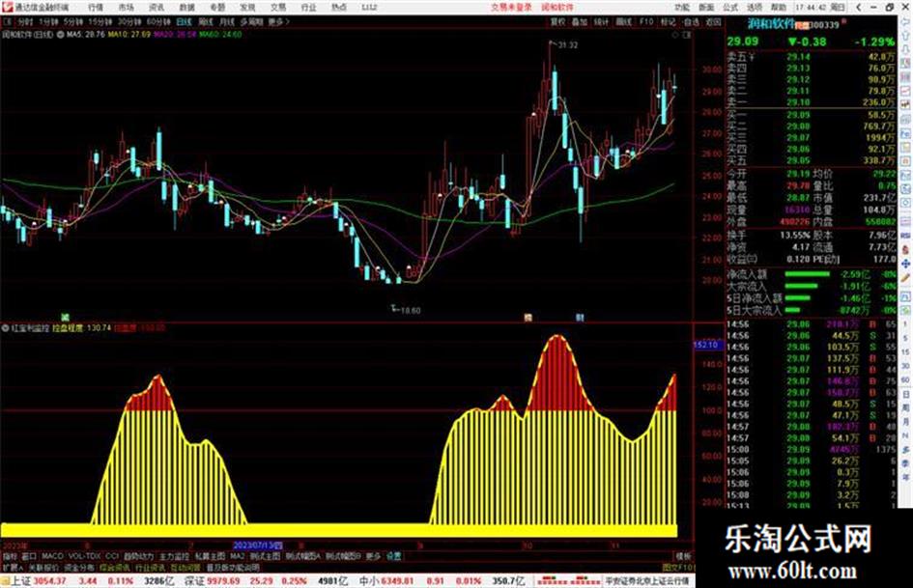
Task: Click the Tongdaxin app logo icon
Action: coord(7,7)
